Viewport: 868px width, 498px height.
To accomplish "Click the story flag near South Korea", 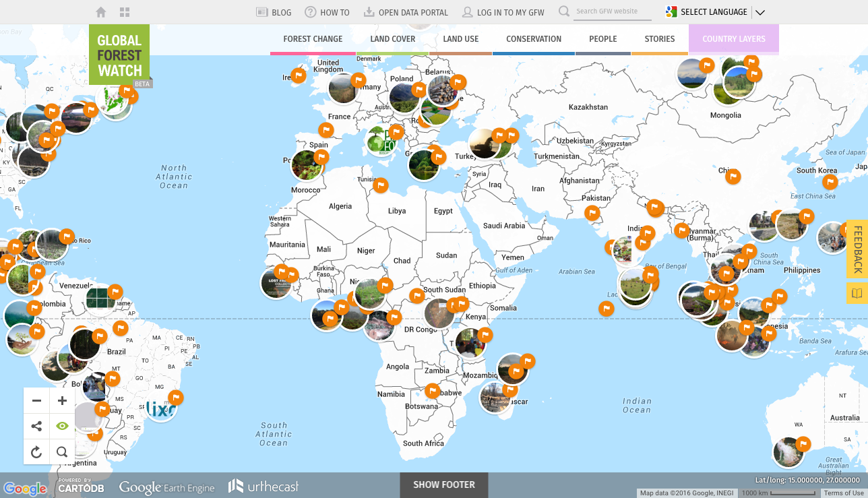I will coord(831,182).
